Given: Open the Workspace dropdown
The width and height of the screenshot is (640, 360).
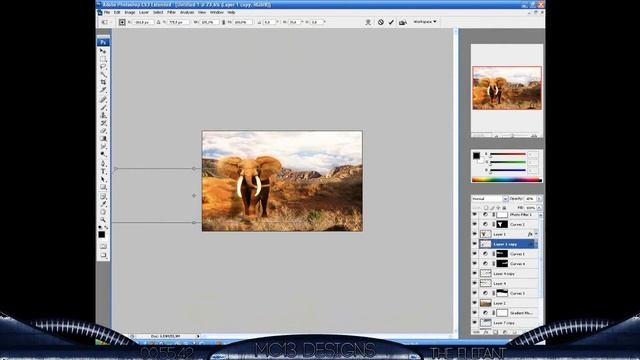Looking at the screenshot, I should pos(425,22).
